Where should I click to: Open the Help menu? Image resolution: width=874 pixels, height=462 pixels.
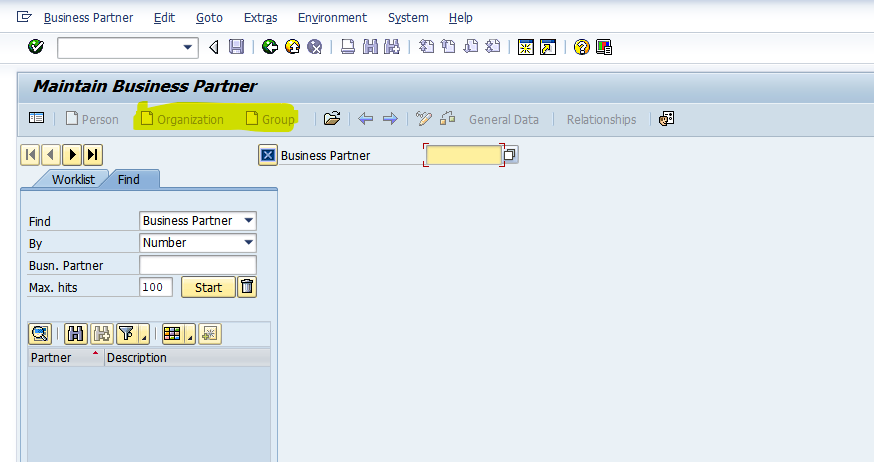[x=460, y=18]
